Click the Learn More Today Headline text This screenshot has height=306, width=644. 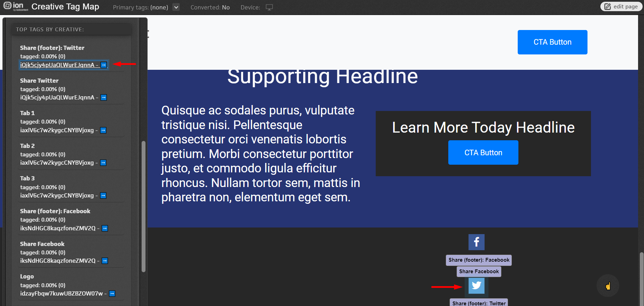point(483,127)
